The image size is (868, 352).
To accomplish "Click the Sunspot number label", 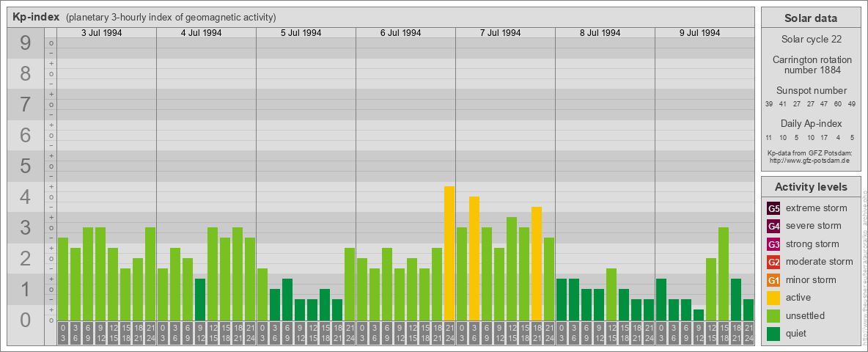I will click(x=811, y=91).
